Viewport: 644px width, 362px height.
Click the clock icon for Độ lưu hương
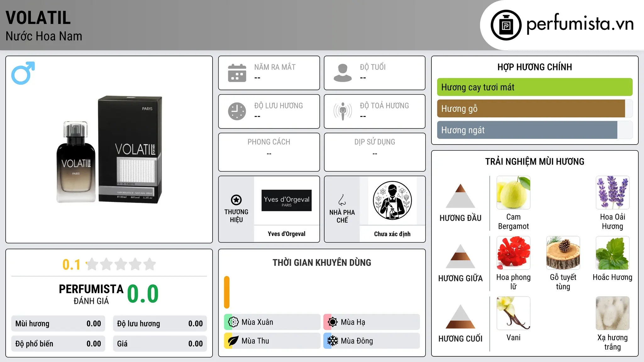(x=237, y=111)
